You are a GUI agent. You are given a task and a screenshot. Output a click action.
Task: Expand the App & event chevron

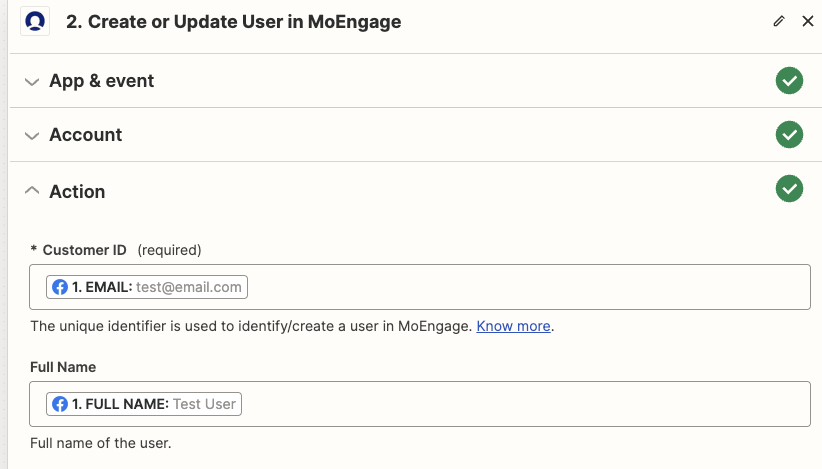tap(32, 82)
